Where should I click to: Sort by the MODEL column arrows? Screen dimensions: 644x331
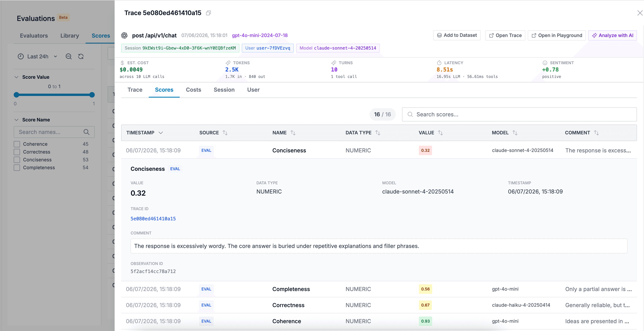[515, 133]
